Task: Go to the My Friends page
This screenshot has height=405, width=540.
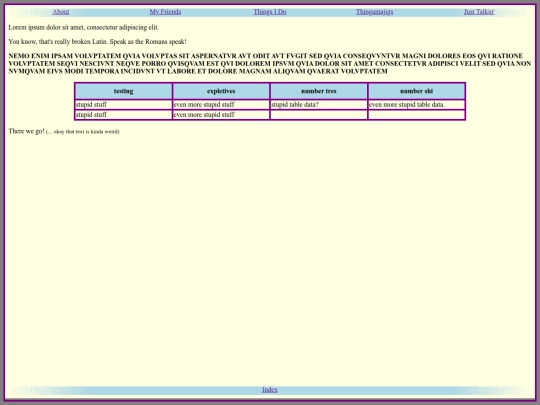Action: point(165,12)
